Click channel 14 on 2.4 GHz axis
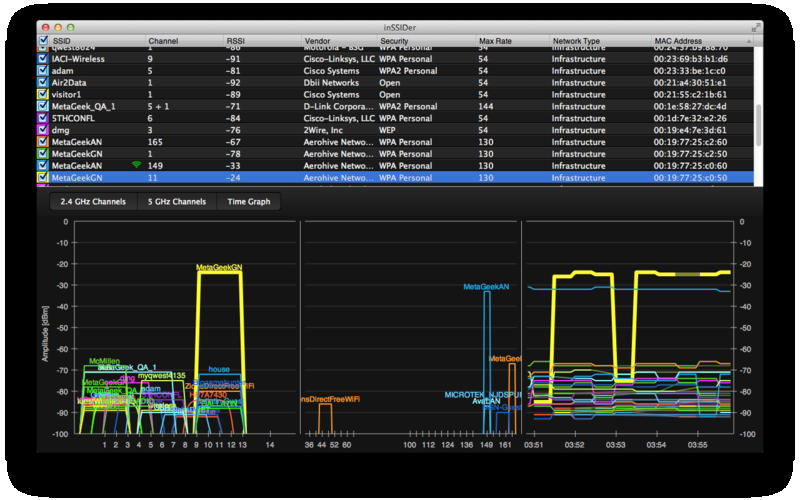This screenshot has height=500, width=800. coord(270,445)
